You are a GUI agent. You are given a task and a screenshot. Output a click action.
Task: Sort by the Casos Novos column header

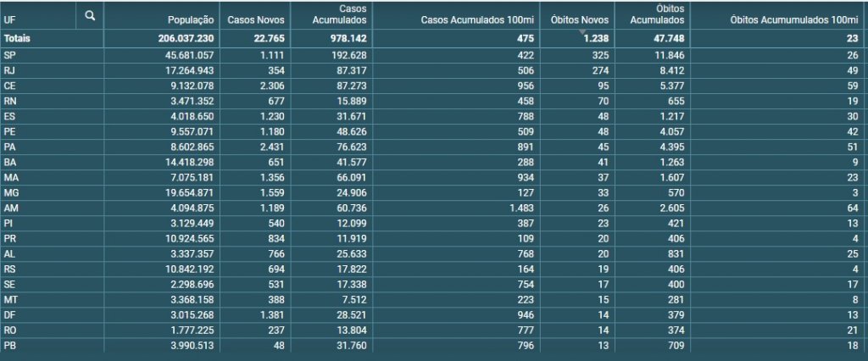256,20
